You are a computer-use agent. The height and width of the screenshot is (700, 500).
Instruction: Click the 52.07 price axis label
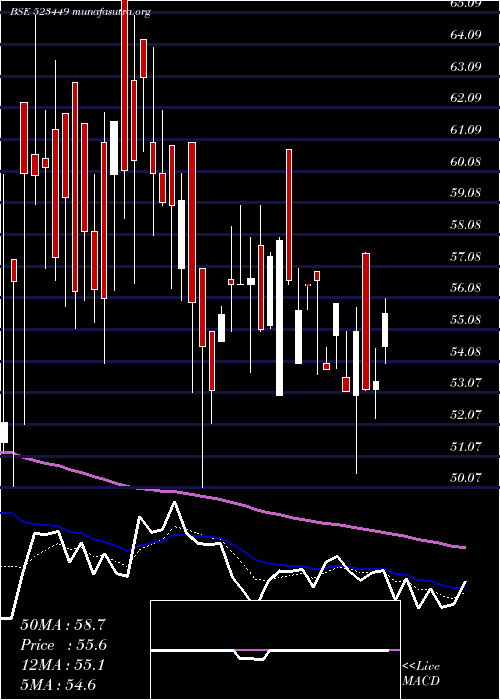[466, 414]
